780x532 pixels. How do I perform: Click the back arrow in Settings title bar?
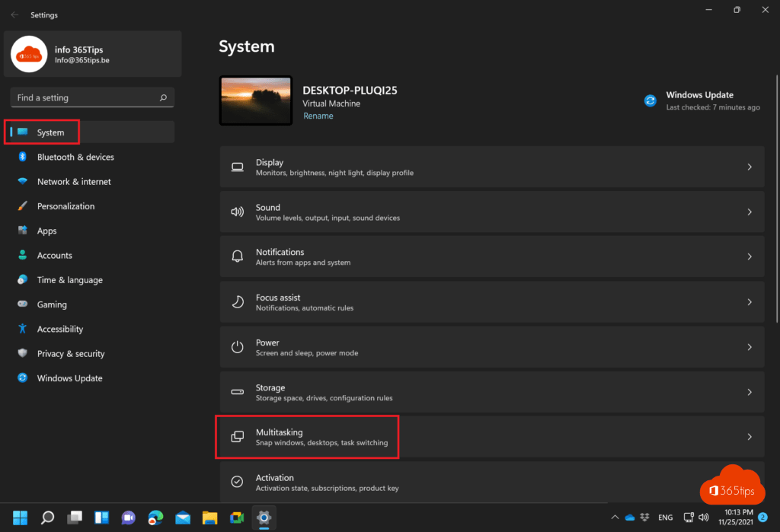click(14, 15)
